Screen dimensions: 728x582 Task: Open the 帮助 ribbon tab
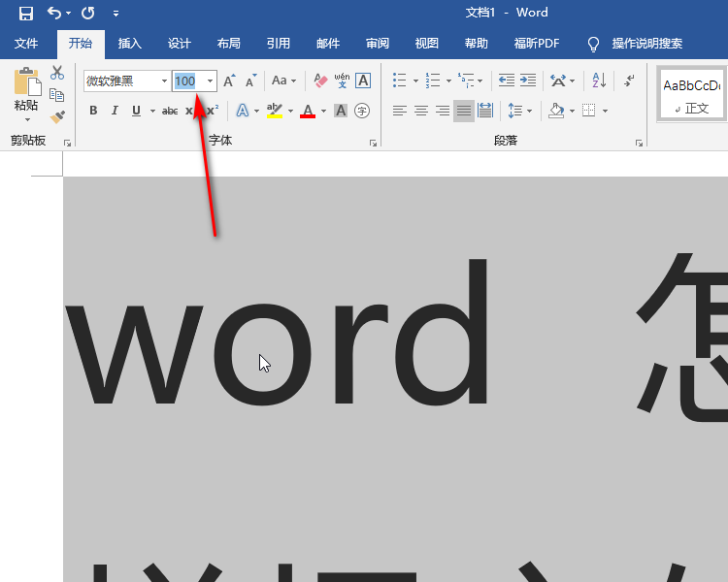click(x=477, y=44)
